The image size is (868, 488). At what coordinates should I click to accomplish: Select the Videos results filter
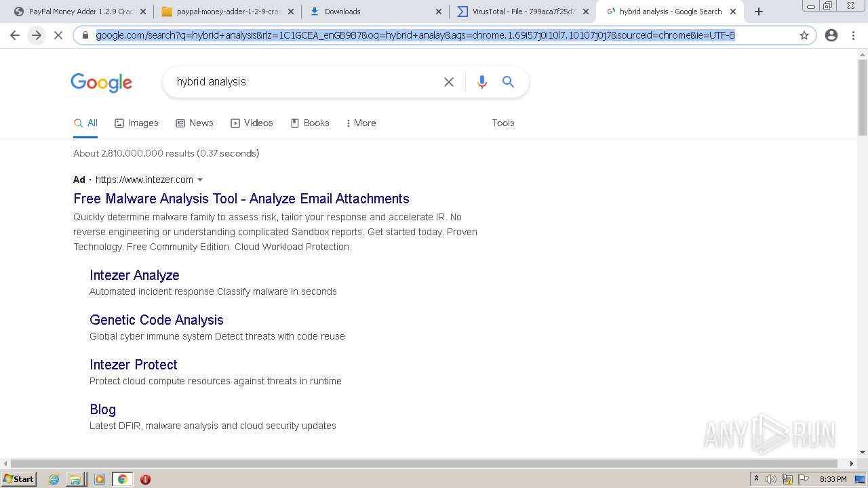[252, 123]
